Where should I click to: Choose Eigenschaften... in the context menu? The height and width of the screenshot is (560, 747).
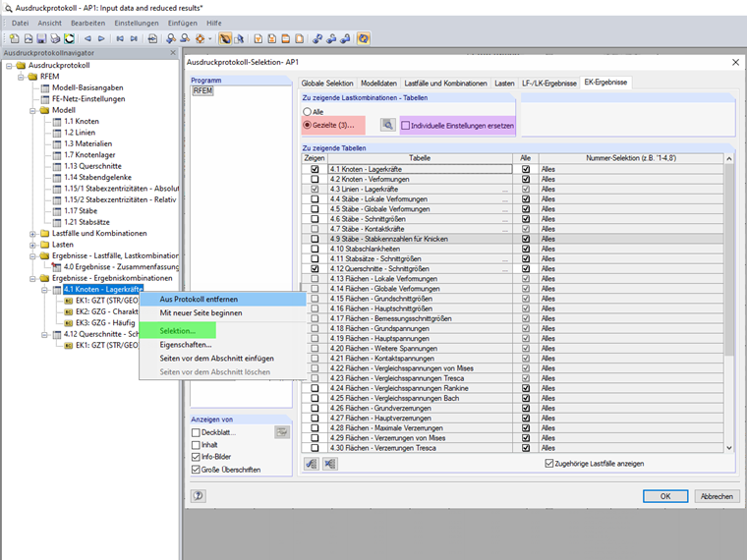point(222,345)
